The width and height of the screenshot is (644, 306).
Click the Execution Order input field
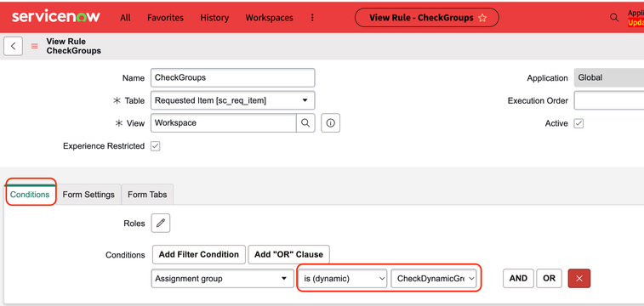609,100
